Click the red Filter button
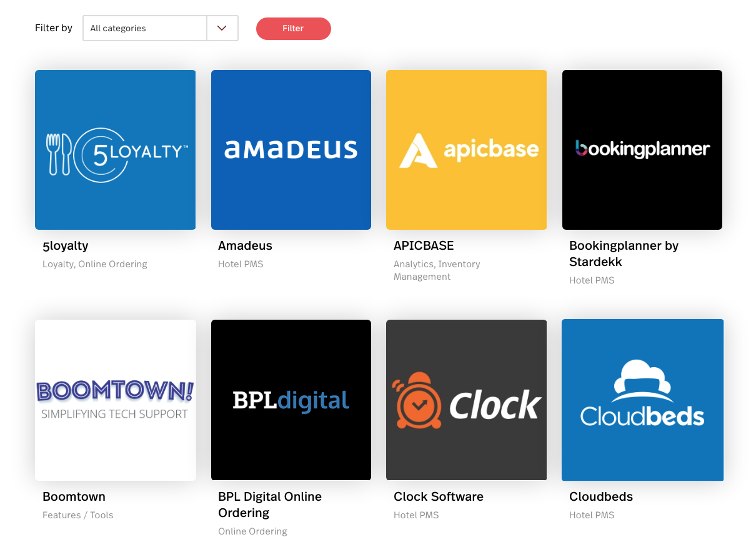The width and height of the screenshot is (756, 537). click(294, 29)
